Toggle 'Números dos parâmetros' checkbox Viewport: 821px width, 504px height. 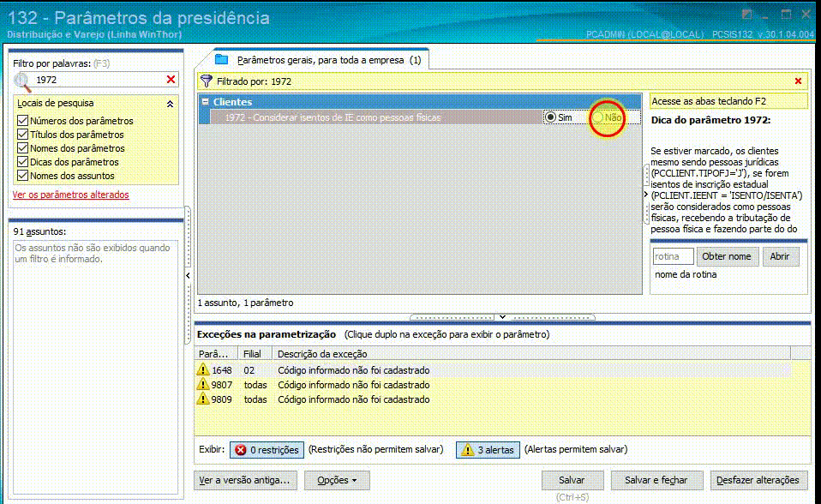click(x=22, y=121)
